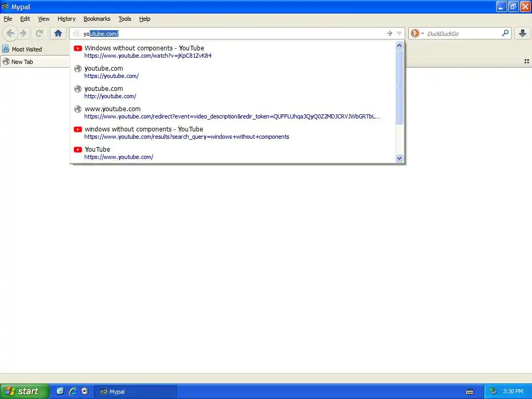Screen dimensions: 532x399
Task: Click the search magnifier icon
Action: pyautogui.click(x=505, y=33)
